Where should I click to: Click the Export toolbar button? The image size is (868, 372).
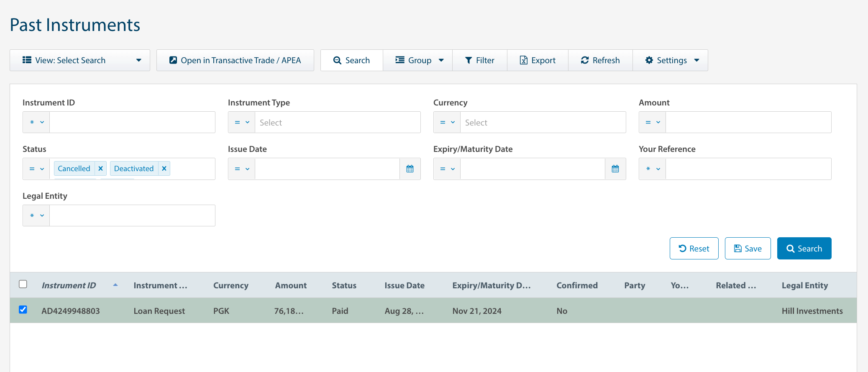point(538,60)
